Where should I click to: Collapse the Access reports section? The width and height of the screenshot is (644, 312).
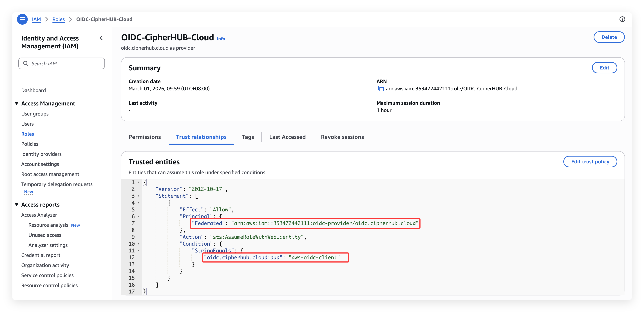coord(17,205)
